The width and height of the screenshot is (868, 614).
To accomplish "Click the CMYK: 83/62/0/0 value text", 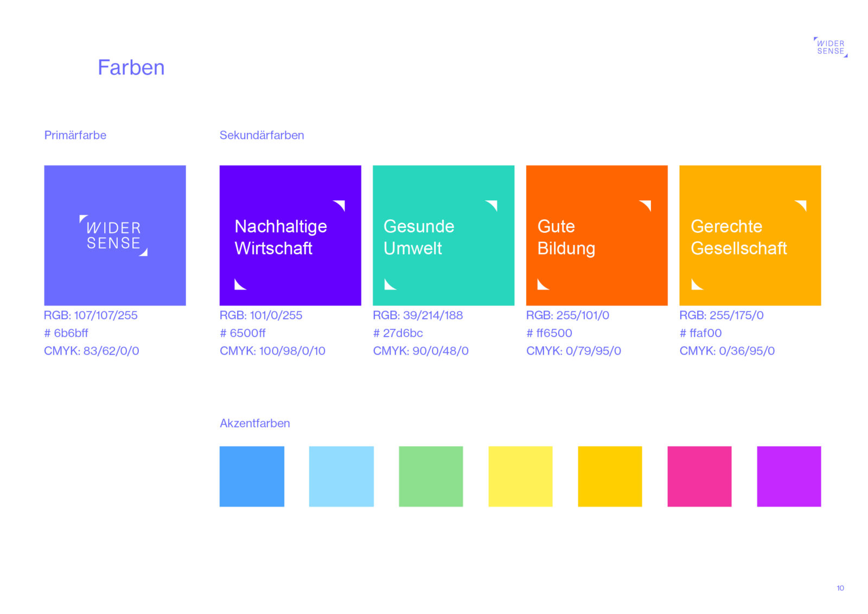I will (x=92, y=351).
